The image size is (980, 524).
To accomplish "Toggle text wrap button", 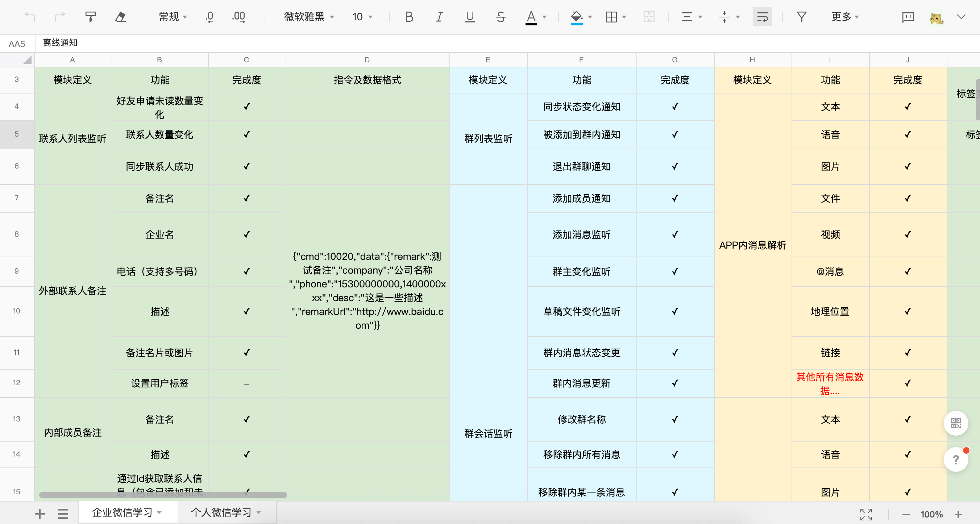I will [762, 17].
